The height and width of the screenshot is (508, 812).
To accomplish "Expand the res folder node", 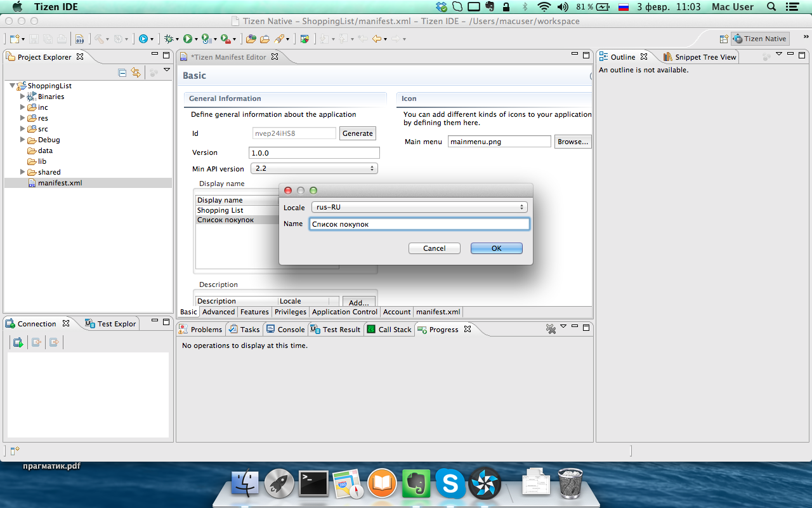I will click(x=23, y=118).
